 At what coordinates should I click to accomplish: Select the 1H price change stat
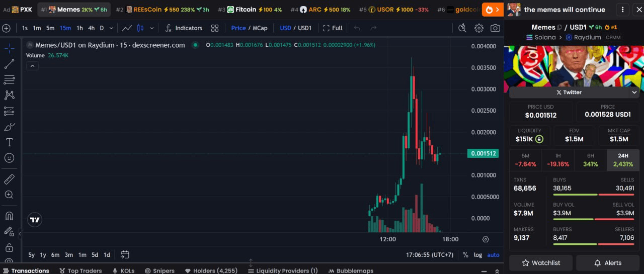[557, 160]
